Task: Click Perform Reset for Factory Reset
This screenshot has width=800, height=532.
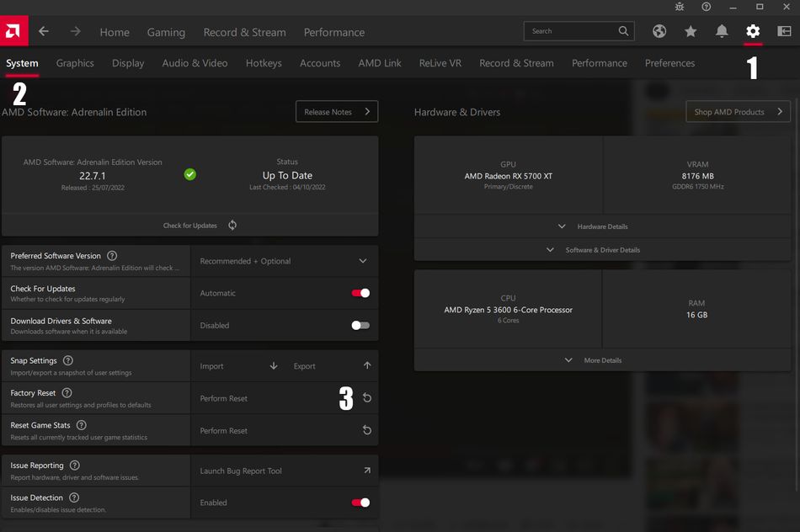Action: point(285,398)
